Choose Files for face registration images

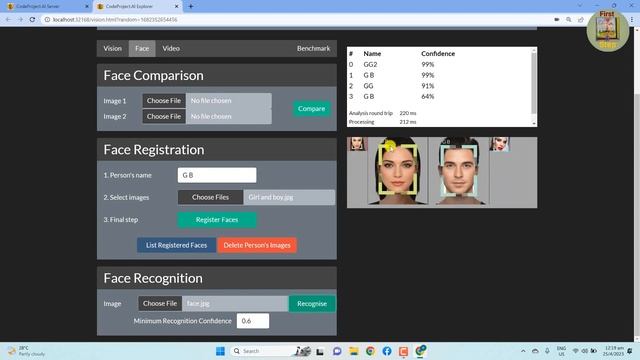pos(210,197)
